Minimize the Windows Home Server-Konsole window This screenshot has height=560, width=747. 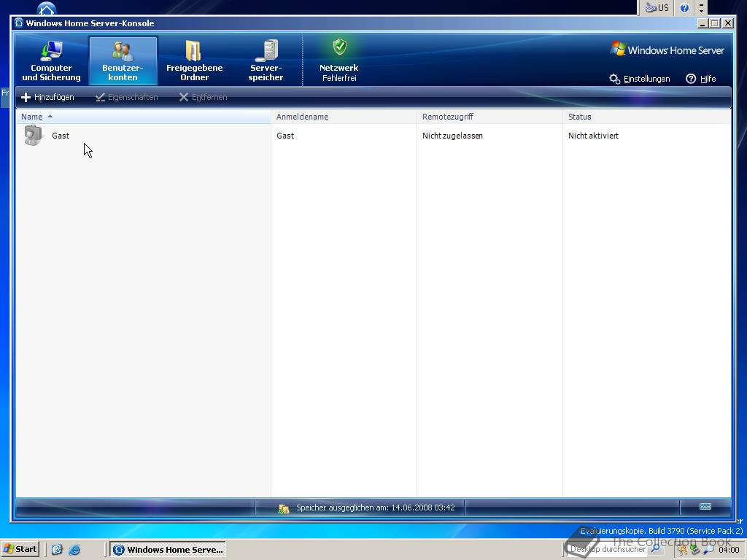[x=703, y=23]
